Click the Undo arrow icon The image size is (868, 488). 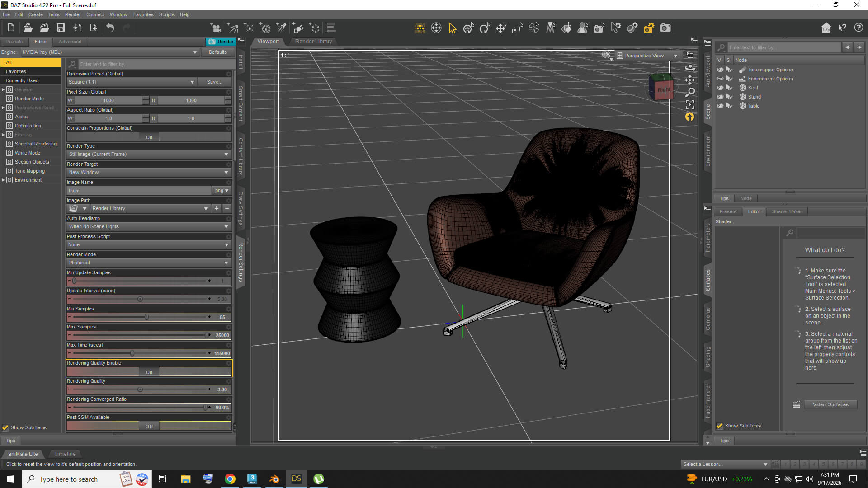tap(110, 28)
